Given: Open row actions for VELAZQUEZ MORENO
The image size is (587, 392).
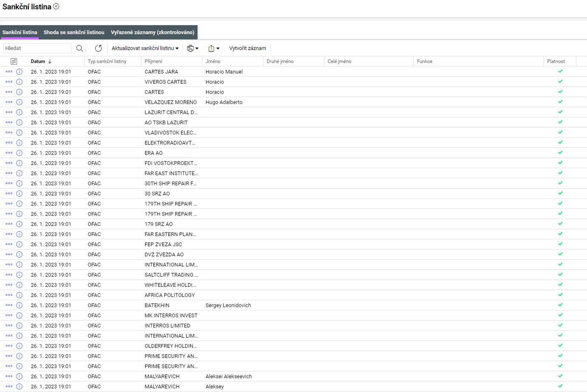Looking at the screenshot, I should click(9, 102).
